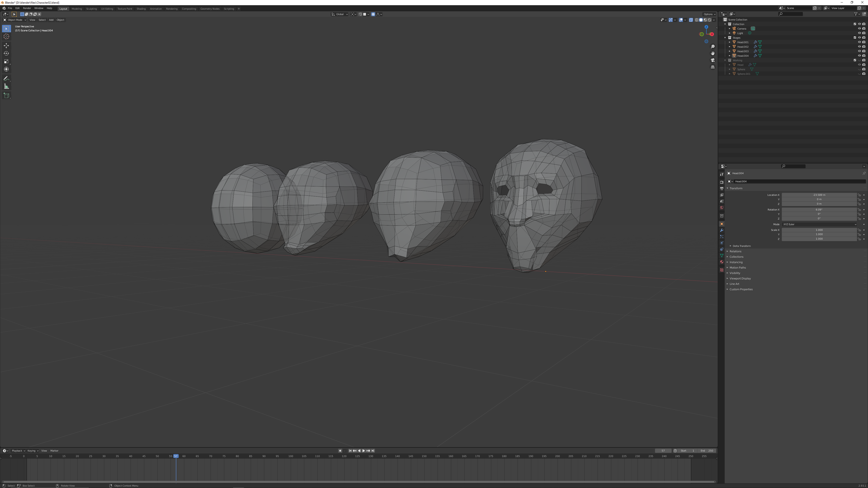Lock the Location X value
The image size is (868, 488).
859,195
